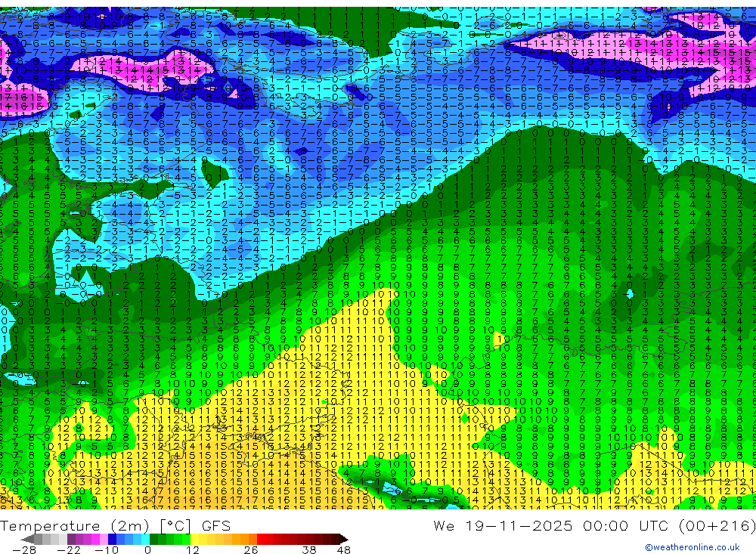Click the weatheronline.co.uk copyright link
This screenshot has width=756, height=554.
pos(692,547)
